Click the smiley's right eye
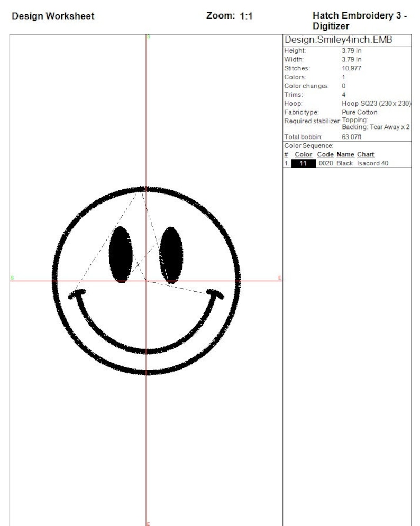The width and height of the screenshot is (420, 526). coord(171,255)
